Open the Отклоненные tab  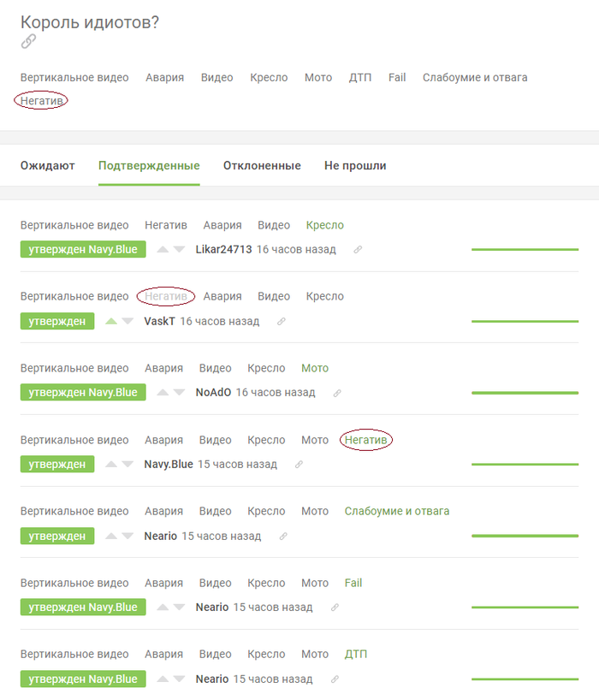click(262, 166)
